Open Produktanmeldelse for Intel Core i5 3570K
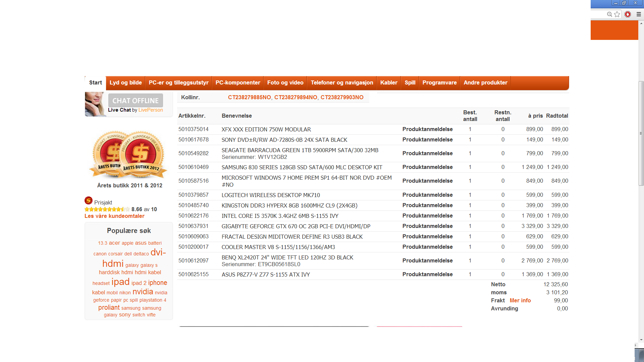Viewport: 644px width, 362px height. coord(428,216)
